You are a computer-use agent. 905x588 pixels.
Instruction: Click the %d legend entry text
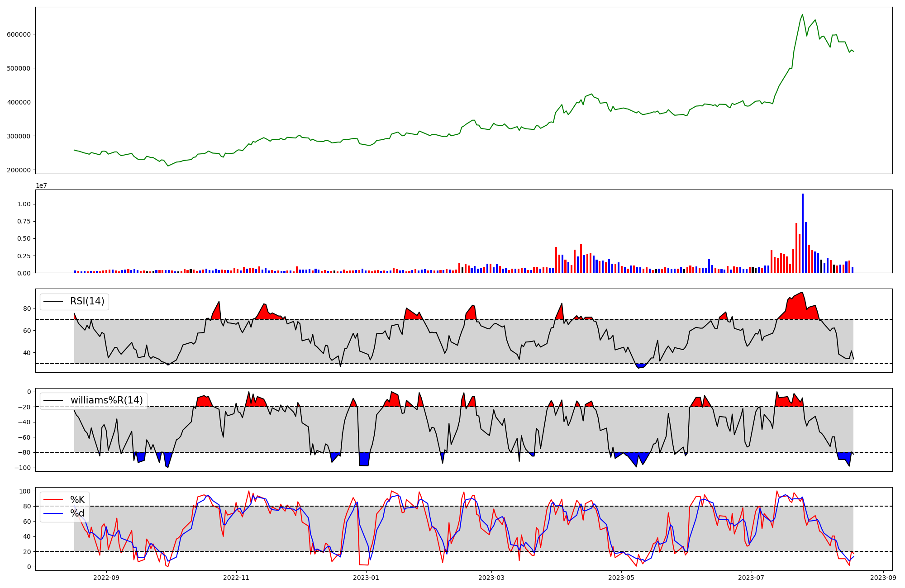[x=77, y=514]
